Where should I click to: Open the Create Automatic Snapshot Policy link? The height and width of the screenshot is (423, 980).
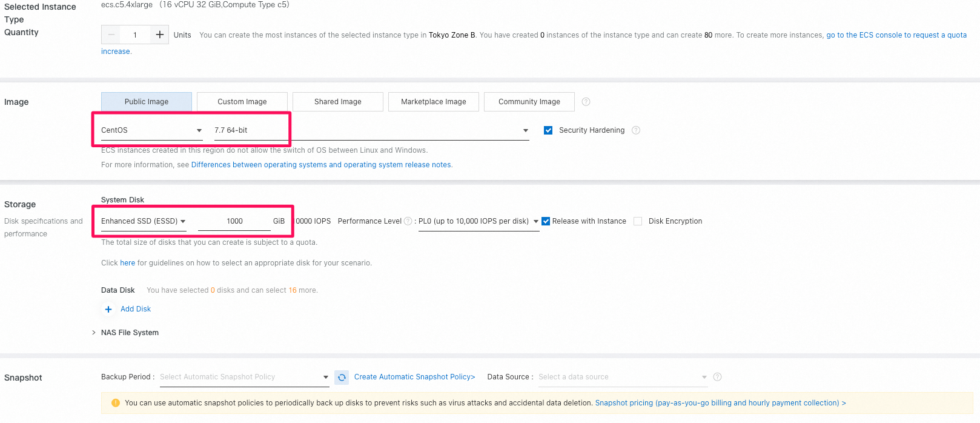coord(415,377)
